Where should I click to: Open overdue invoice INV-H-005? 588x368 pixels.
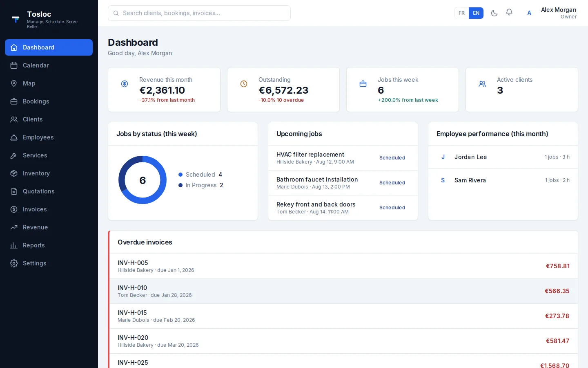click(343, 266)
